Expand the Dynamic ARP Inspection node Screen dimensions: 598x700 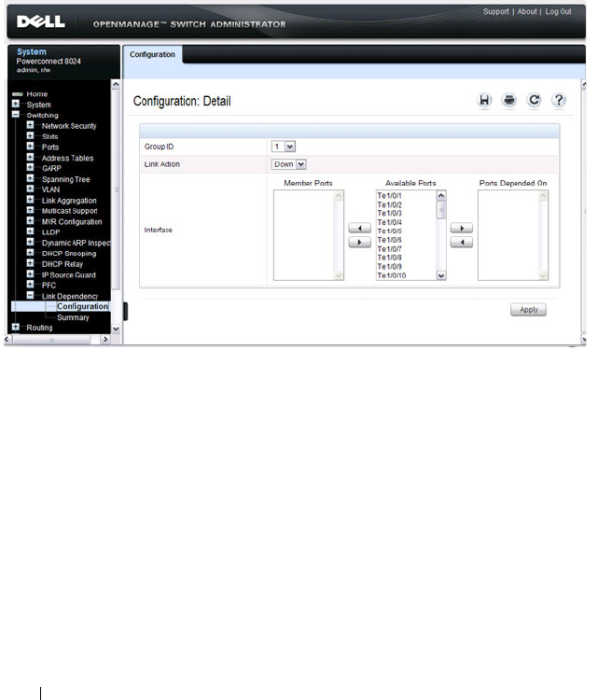(x=30, y=243)
